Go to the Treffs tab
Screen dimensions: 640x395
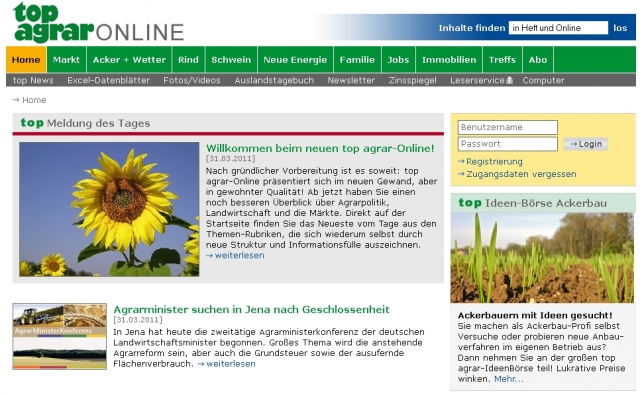click(502, 60)
